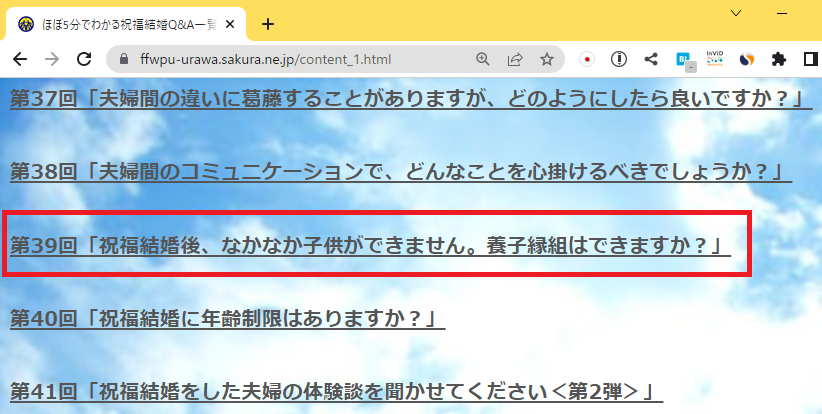
Task: Minimize the browser window
Action: coord(782,13)
